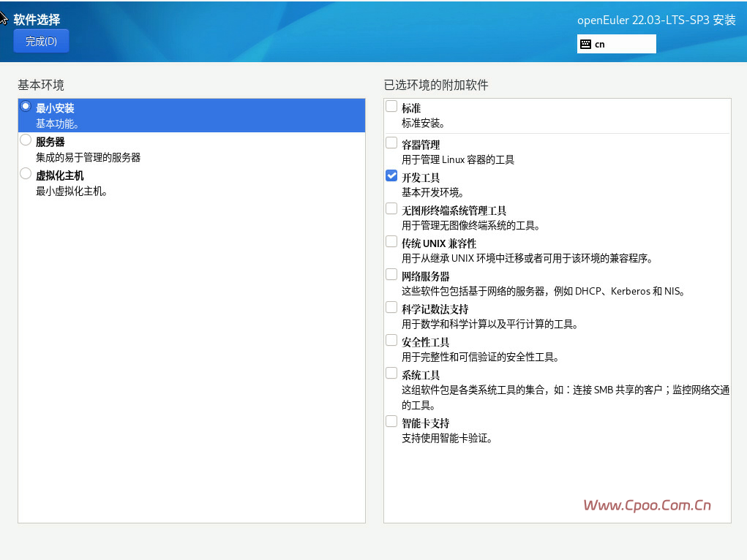Tick the 网络服务器 checkbox
Screen dimensions: 747x560
391,274
